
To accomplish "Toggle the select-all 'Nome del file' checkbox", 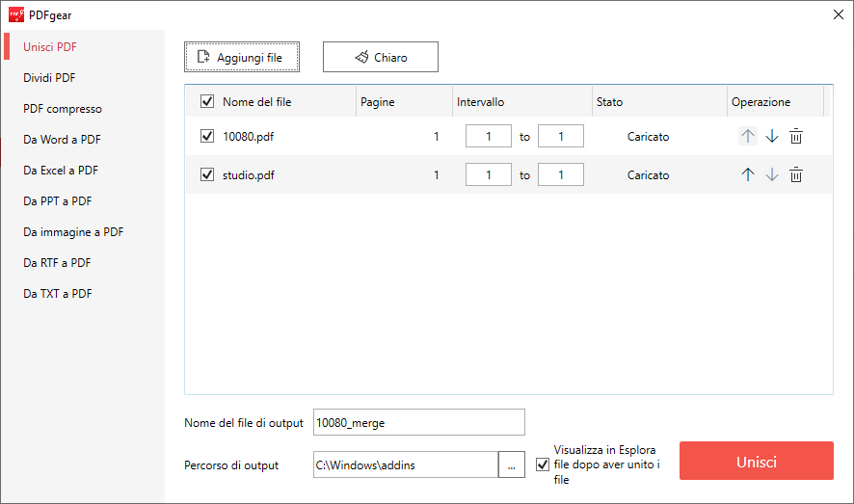I will click(207, 101).
